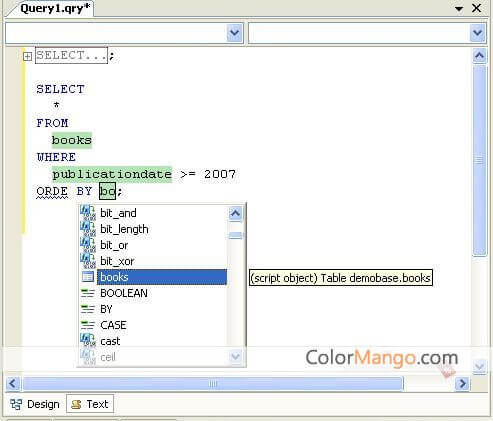Click the function icon beside cast
The image size is (493, 421).
[88, 340]
